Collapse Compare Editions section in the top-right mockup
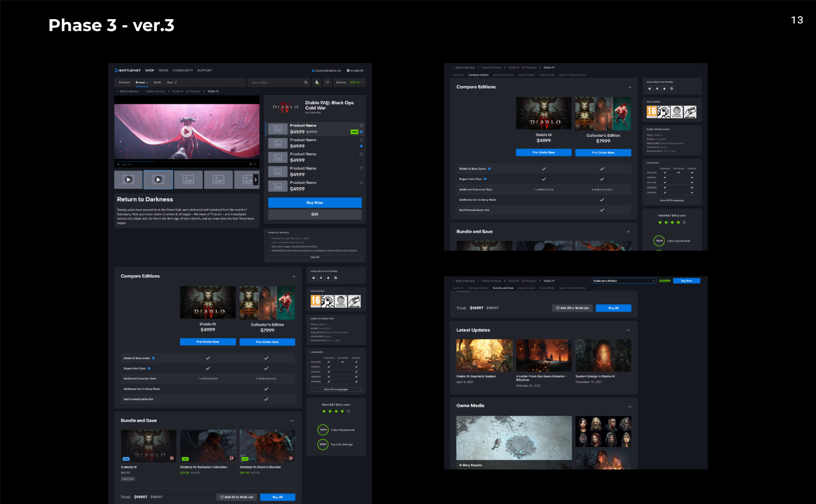816x504 pixels. click(x=630, y=87)
